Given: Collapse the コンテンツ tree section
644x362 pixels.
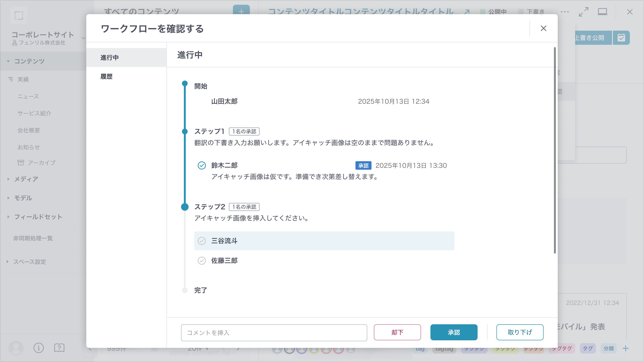Looking at the screenshot, I should (8, 61).
